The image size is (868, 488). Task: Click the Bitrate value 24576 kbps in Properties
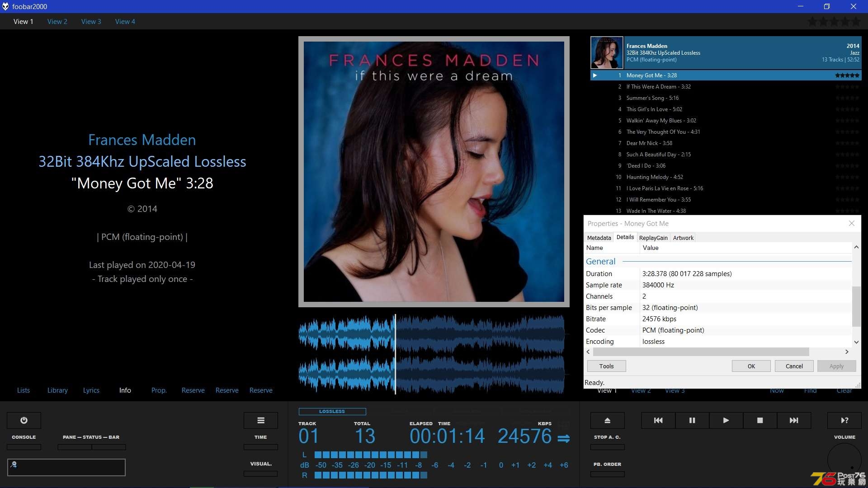659,319
